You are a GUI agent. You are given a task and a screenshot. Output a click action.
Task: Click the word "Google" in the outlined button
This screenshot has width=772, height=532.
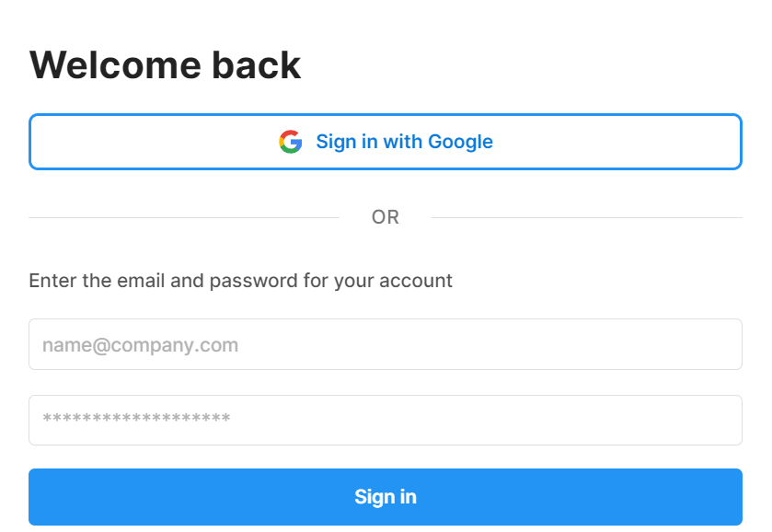click(x=460, y=142)
